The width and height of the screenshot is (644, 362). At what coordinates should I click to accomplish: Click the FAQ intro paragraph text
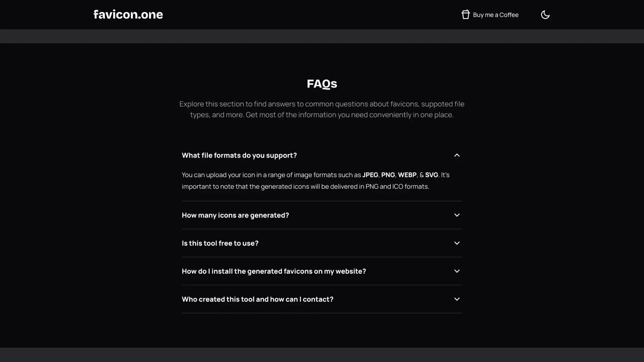point(322,109)
